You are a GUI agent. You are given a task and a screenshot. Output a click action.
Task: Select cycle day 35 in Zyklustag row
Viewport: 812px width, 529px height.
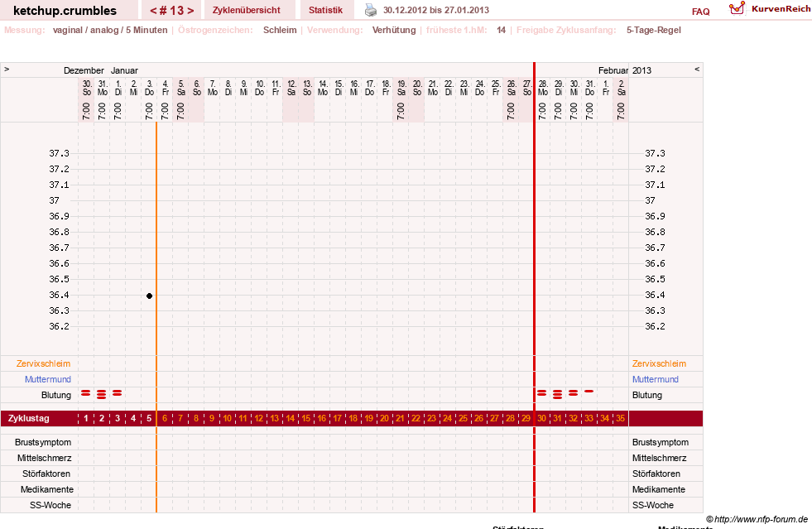click(x=621, y=418)
